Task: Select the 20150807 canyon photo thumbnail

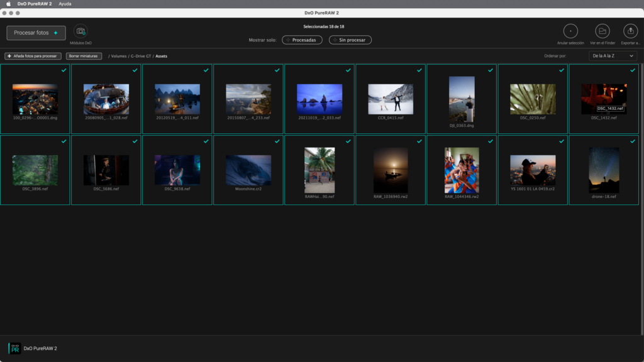Action: (248, 99)
